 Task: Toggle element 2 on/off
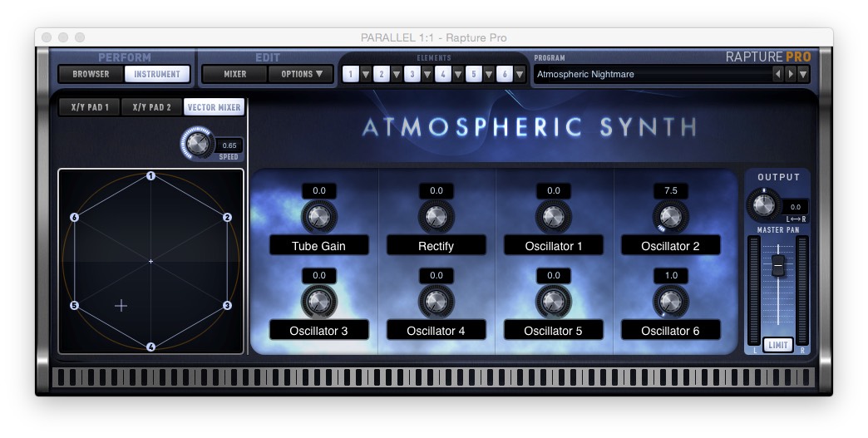point(382,73)
